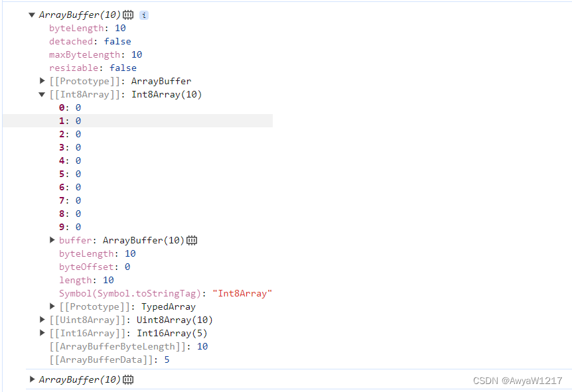Expand the bottom ArrayBuffer(10) entry
Image resolution: width=572 pixels, height=392 pixels.
point(31,379)
